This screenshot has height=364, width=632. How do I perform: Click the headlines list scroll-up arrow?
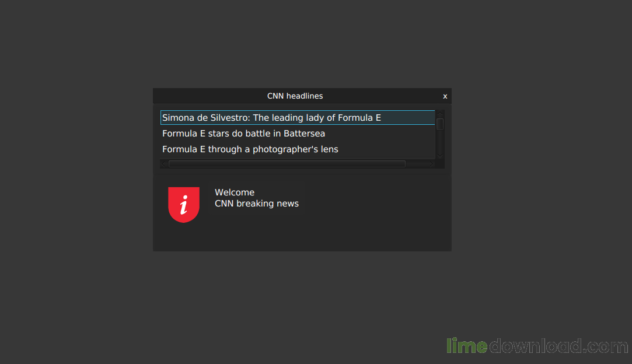[440, 114]
